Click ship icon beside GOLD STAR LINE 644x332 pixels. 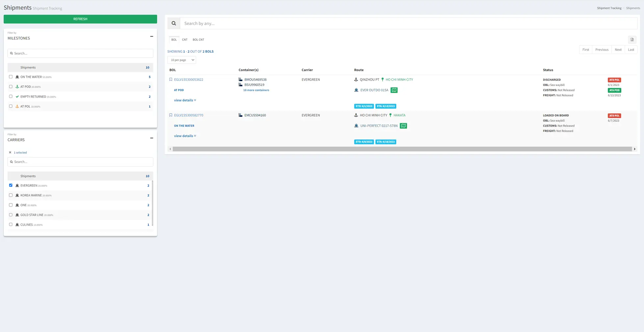coord(17,215)
